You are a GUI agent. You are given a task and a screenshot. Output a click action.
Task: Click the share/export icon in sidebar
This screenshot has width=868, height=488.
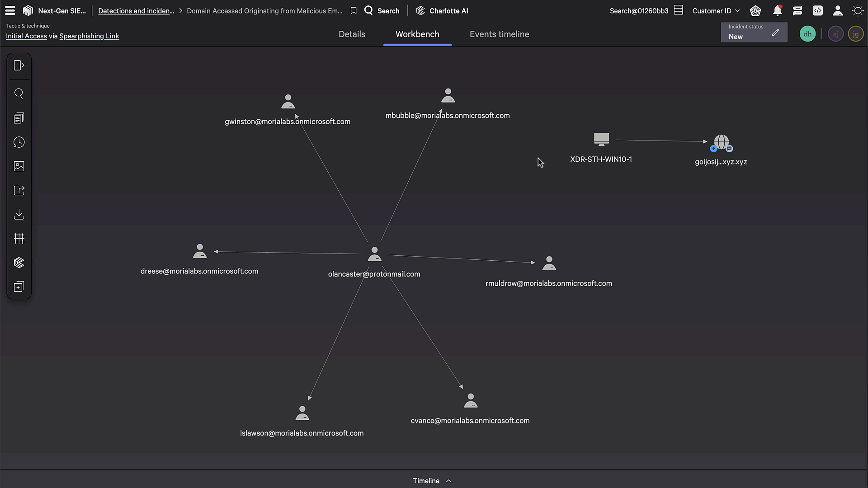19,190
